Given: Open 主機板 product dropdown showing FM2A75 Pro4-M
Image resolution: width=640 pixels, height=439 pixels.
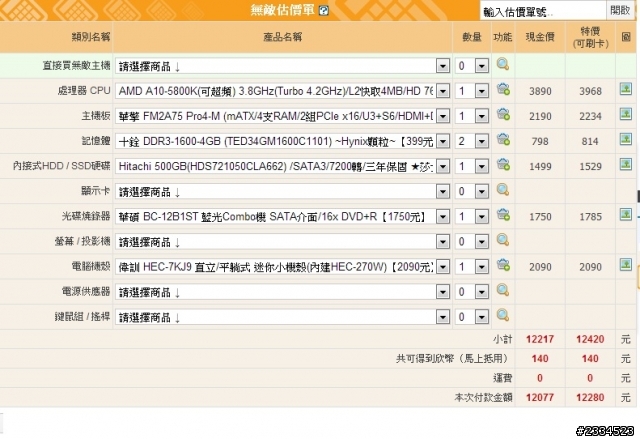Looking at the screenshot, I should pos(282,116).
